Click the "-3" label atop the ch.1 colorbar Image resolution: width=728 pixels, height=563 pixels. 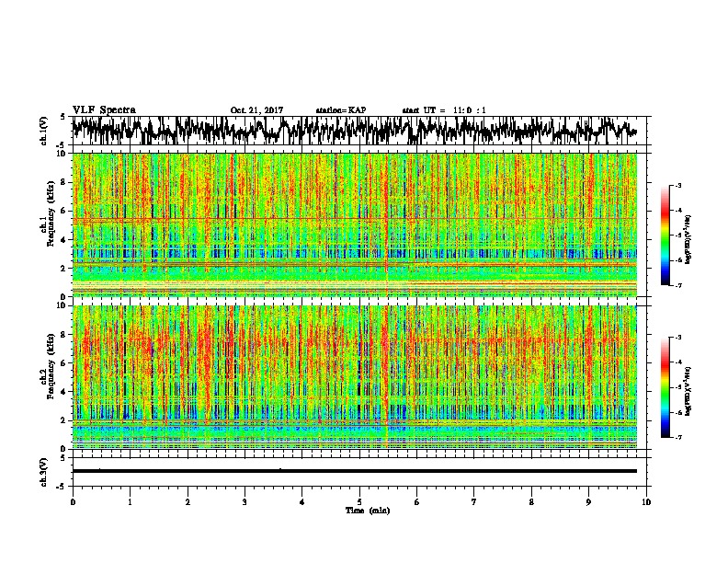coord(677,185)
